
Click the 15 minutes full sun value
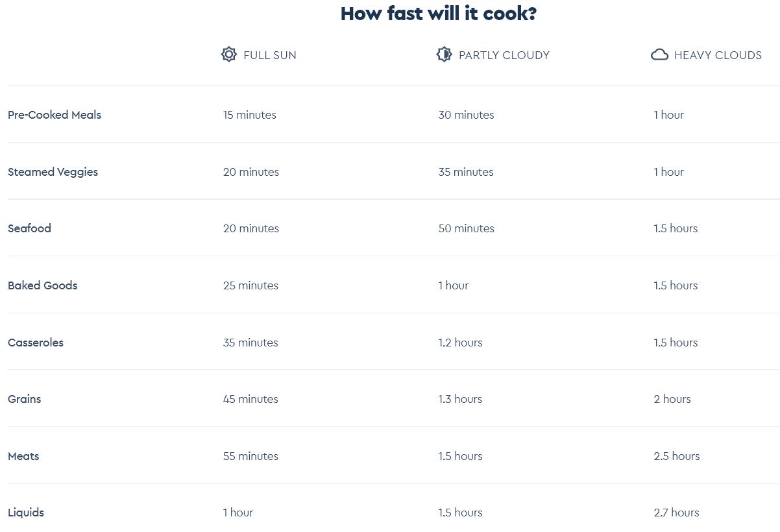250,115
